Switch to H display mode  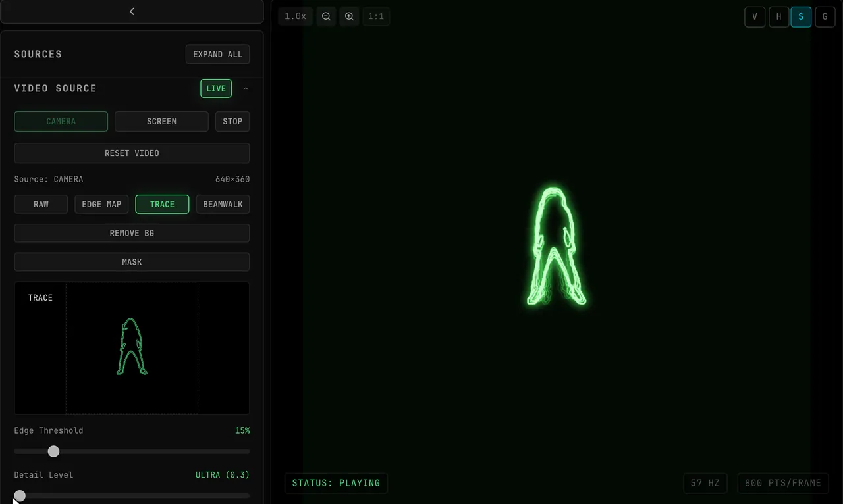778,17
